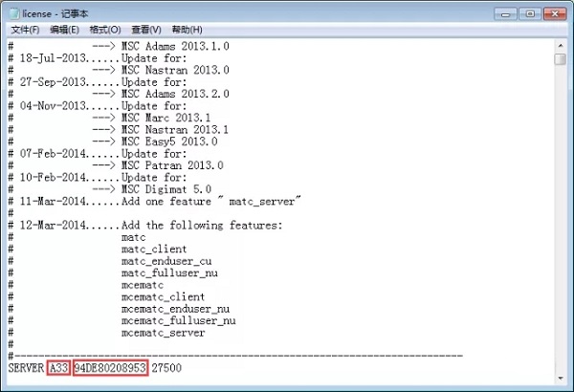Click the text 'MSC Adams 2013.2.0'
This screenshot has height=392, width=574.
(175, 94)
